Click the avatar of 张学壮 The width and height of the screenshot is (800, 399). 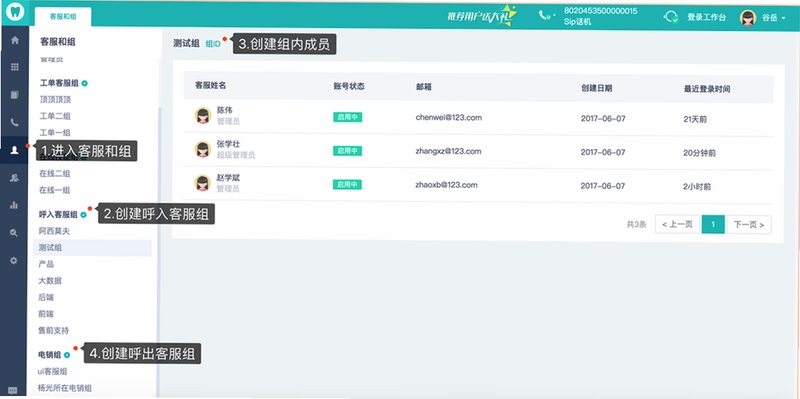click(203, 149)
